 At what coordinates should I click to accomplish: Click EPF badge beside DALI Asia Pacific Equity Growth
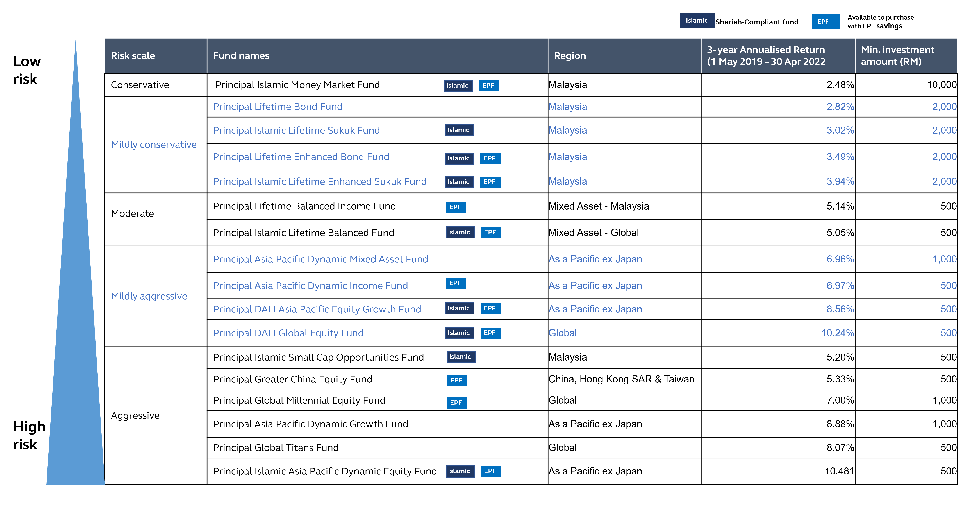(x=490, y=308)
